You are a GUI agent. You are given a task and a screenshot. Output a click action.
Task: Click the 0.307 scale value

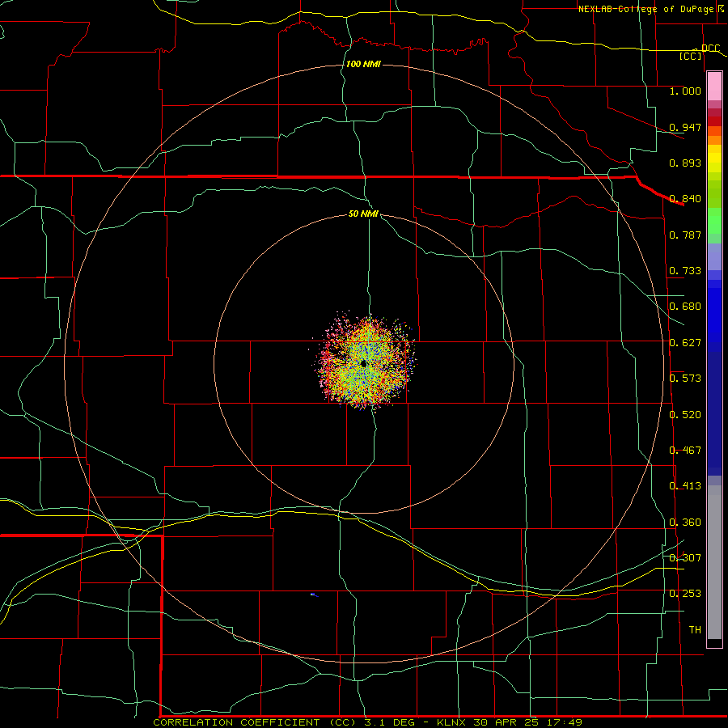685,558
